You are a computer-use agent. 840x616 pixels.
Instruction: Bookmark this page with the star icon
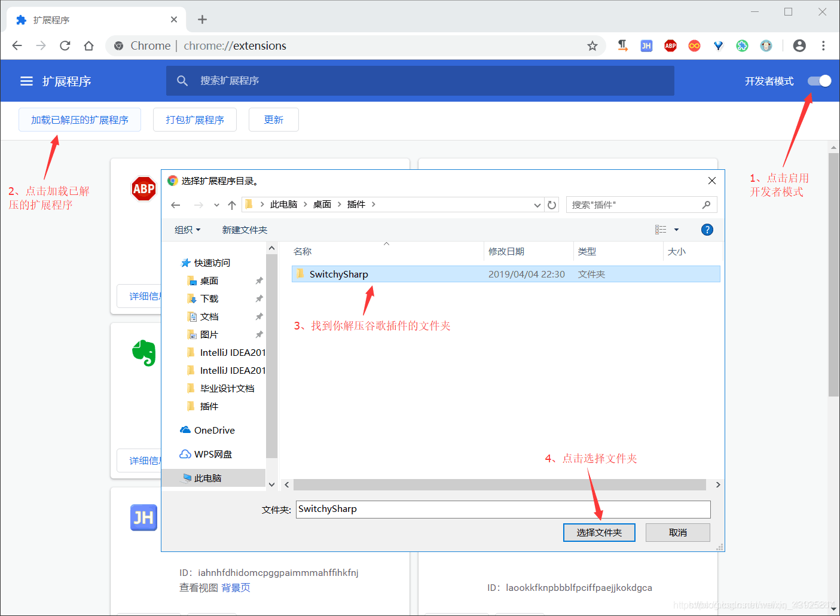[592, 45]
